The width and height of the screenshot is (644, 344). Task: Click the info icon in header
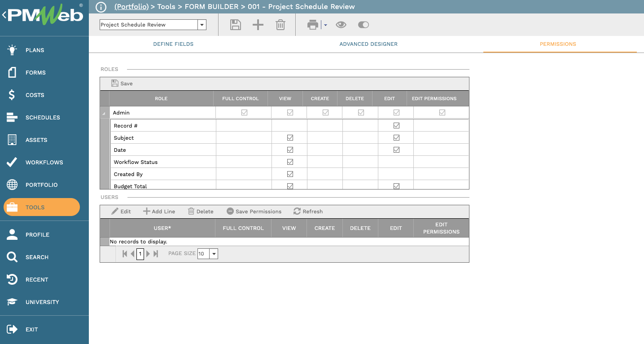102,7
